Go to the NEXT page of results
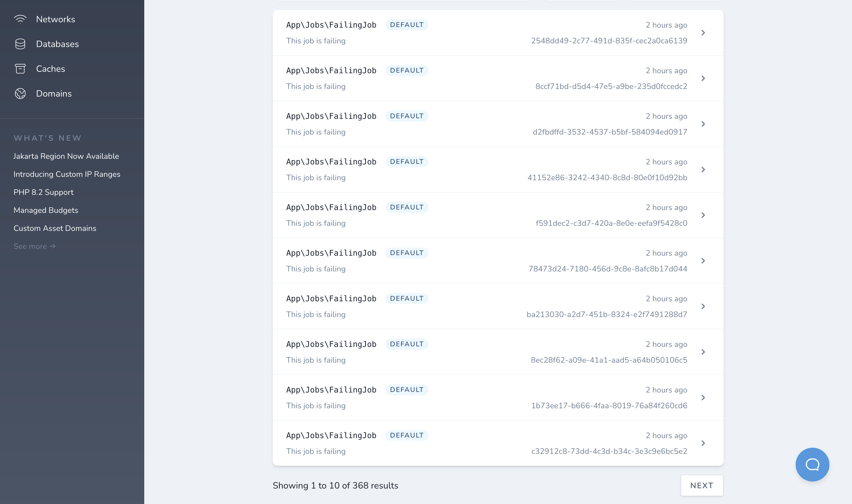Screen dimensions: 852x504 coord(702,485)
